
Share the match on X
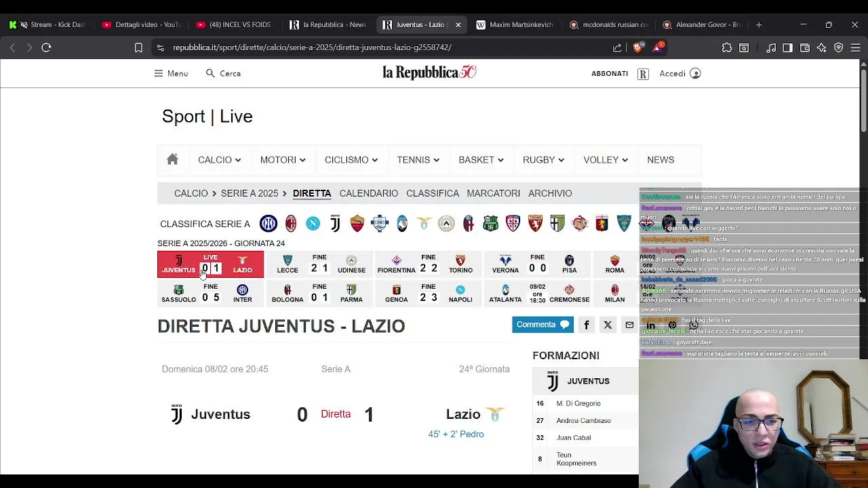pos(608,325)
